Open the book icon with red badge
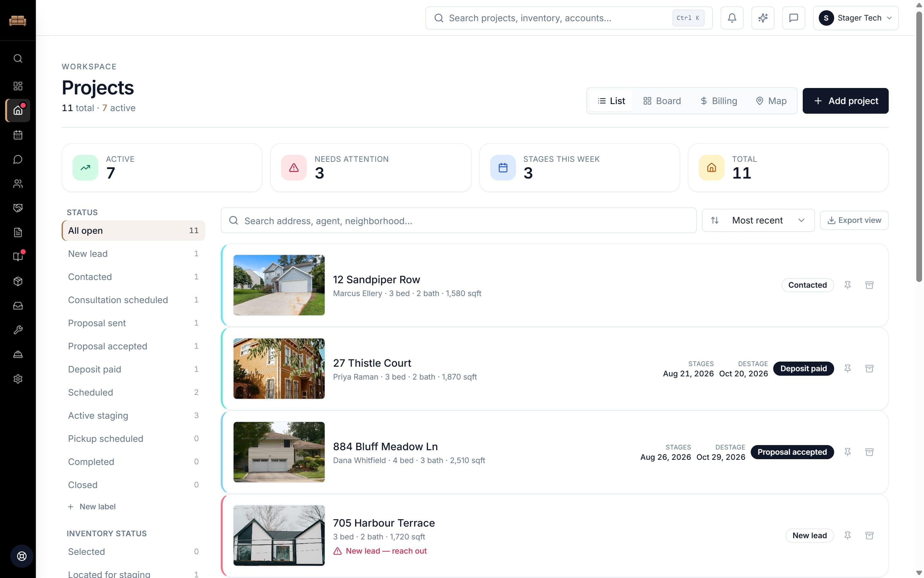Viewport: 924px width, 578px height. point(18,257)
